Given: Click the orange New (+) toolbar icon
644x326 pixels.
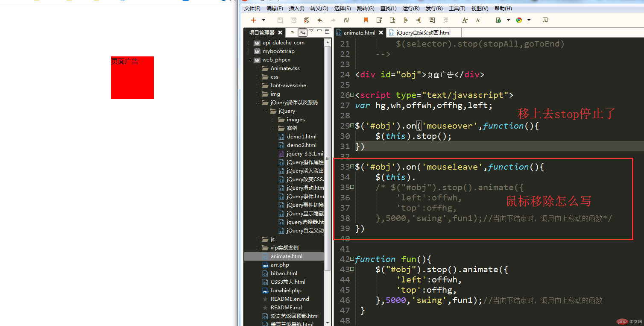Looking at the screenshot, I should coord(254,20).
